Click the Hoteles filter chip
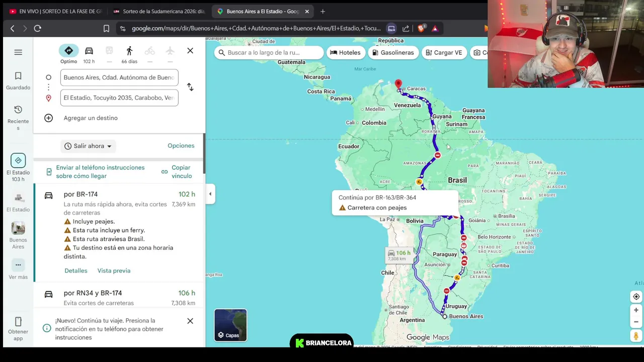Image resolution: width=644 pixels, height=362 pixels. pos(346,52)
